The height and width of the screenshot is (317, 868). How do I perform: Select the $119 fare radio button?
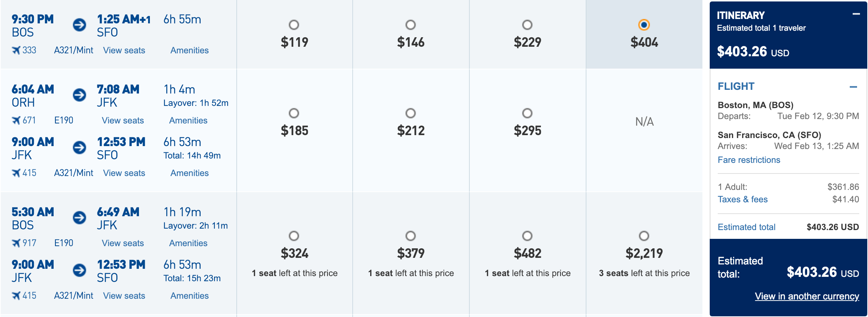click(294, 25)
